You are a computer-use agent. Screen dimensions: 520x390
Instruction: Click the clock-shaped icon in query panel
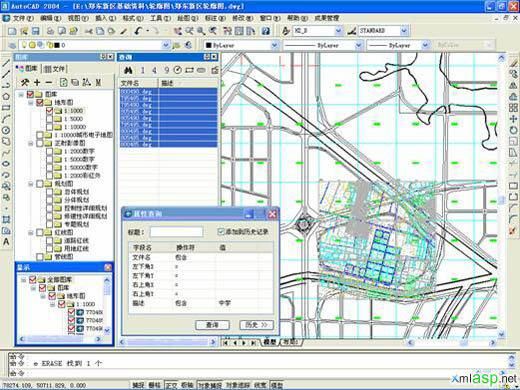pyautogui.click(x=178, y=70)
